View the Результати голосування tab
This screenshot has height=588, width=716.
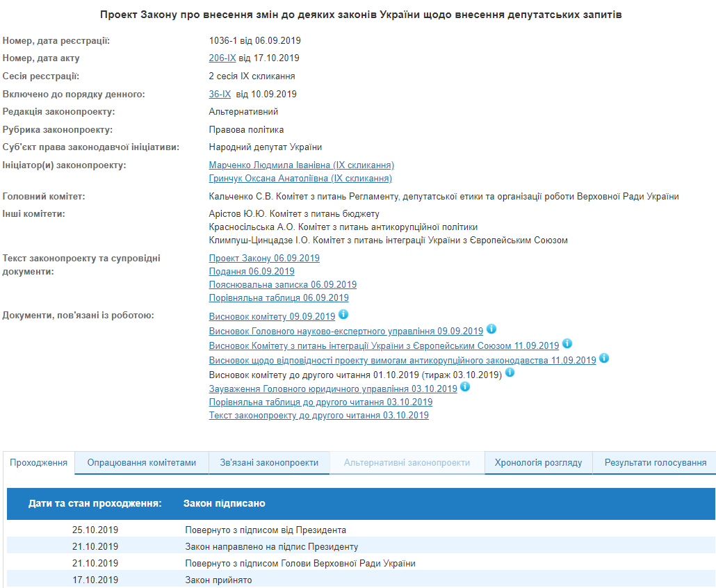click(653, 462)
